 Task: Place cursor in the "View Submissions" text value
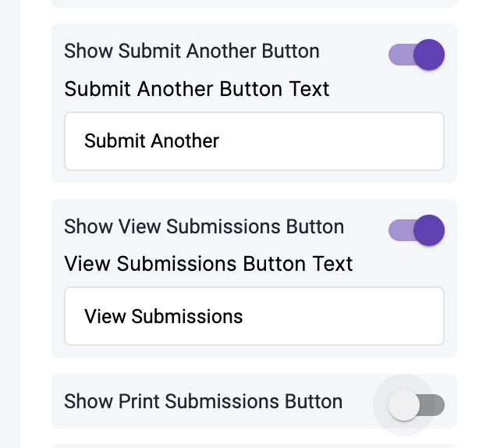(164, 316)
